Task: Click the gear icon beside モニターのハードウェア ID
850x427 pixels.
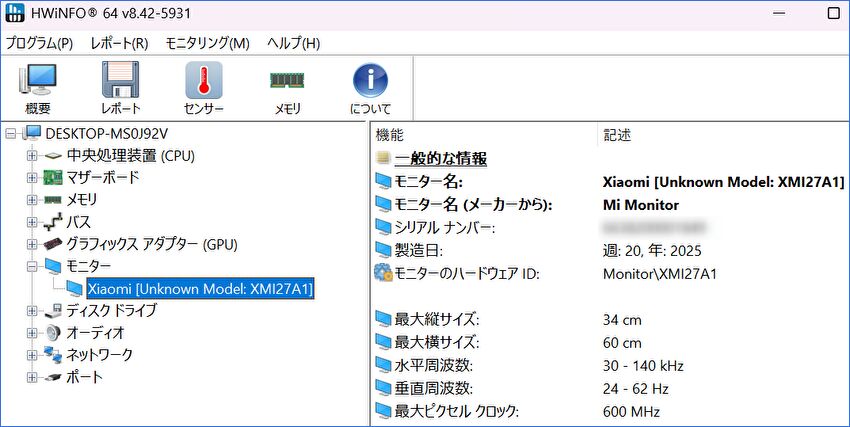Action: [x=383, y=273]
